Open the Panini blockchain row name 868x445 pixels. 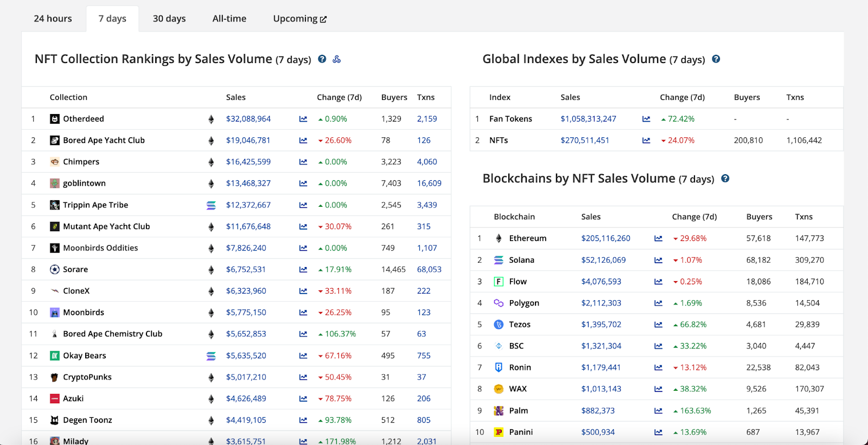pos(521,432)
